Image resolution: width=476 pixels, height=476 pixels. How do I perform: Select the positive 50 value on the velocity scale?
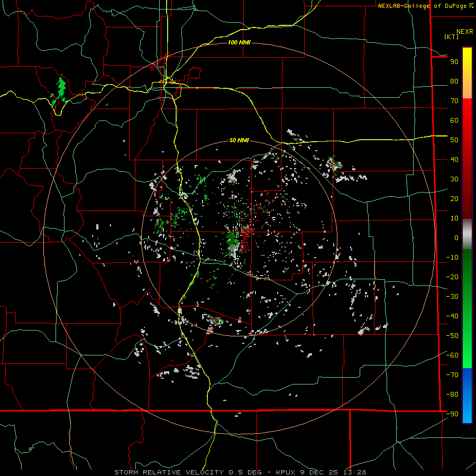coord(454,140)
